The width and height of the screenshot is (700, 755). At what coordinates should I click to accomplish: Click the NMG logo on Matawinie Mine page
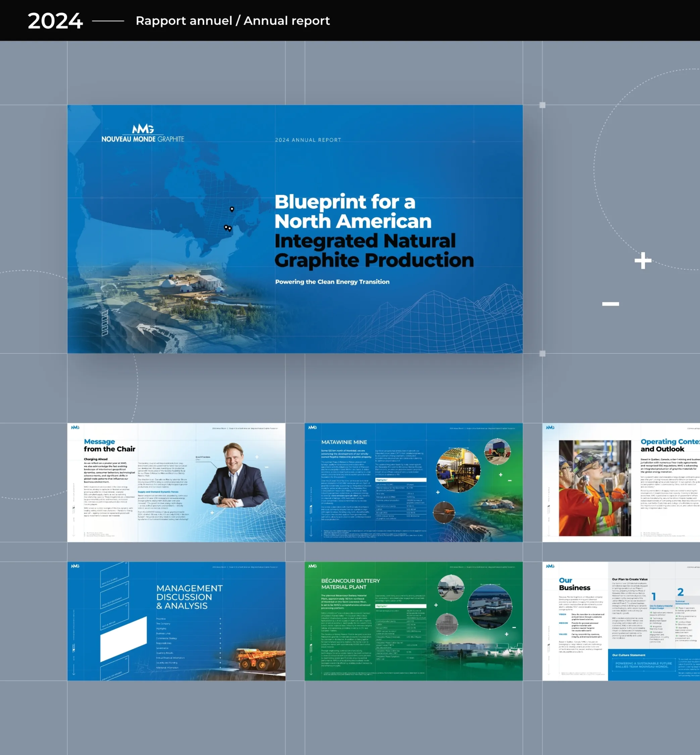click(312, 427)
